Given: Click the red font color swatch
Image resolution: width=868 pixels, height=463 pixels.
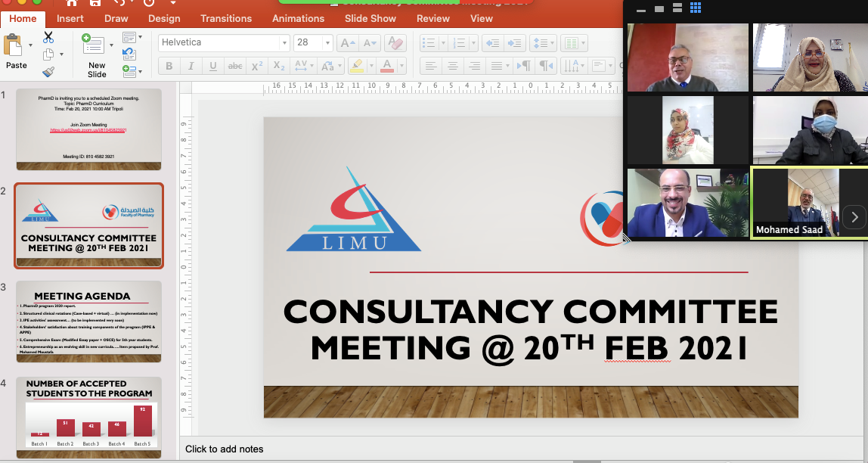Looking at the screenshot, I should [x=387, y=66].
